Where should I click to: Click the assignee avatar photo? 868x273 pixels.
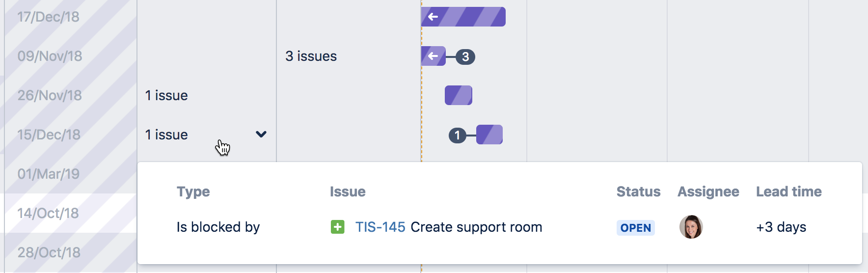(691, 227)
